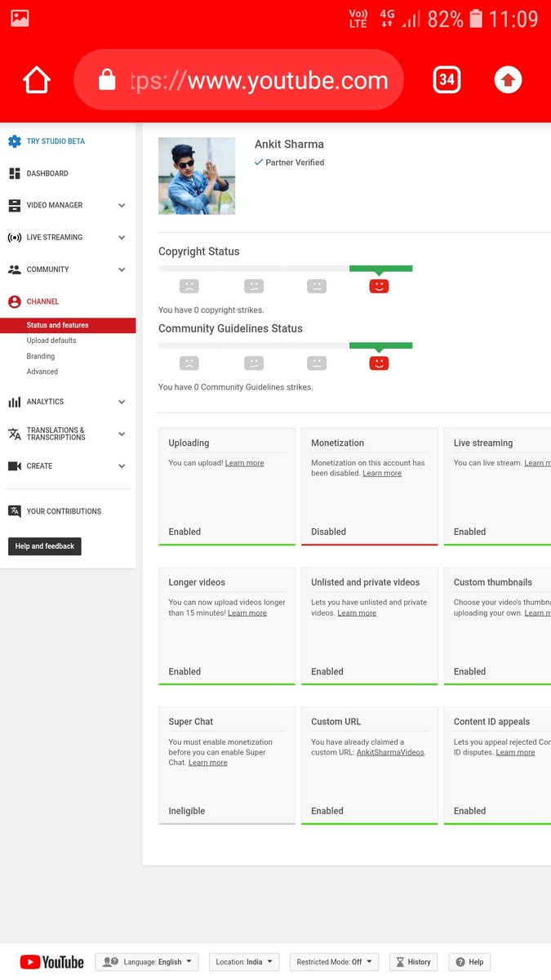Expand the Live Streaming section
551x980 pixels.
122,238
